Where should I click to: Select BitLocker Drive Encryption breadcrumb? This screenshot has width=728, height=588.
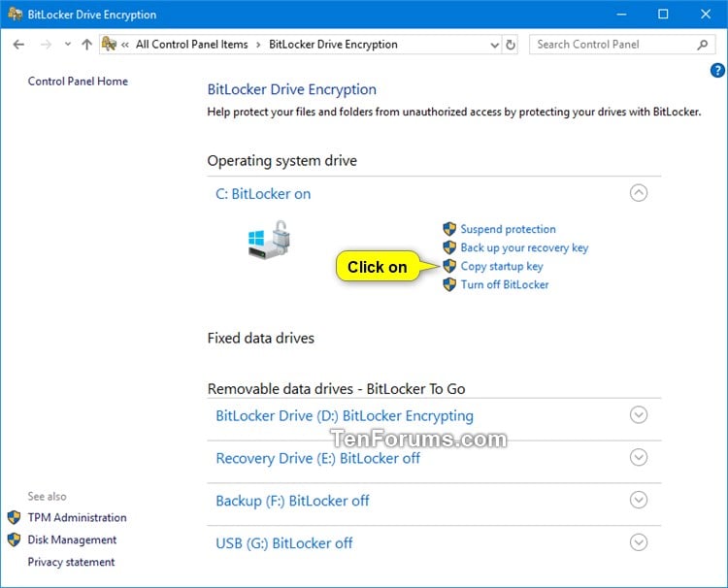(333, 45)
